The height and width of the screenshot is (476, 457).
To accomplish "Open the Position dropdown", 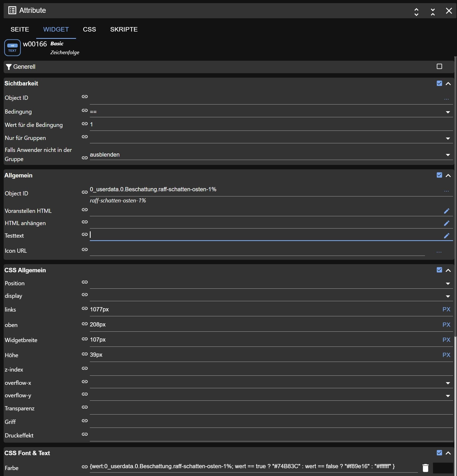I will pos(448,283).
